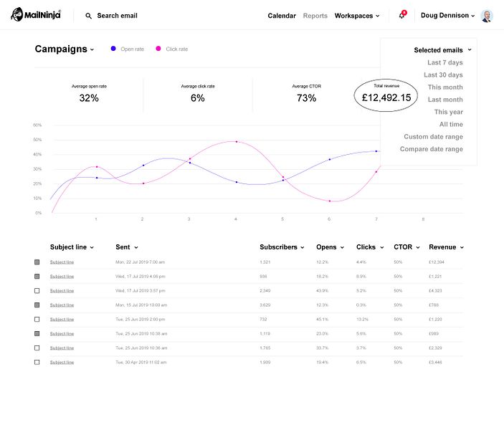Select All time date range

click(x=451, y=125)
